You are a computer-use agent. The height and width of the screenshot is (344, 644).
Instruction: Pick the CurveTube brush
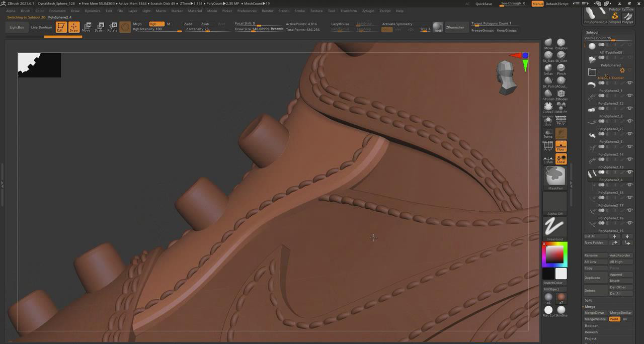click(548, 108)
